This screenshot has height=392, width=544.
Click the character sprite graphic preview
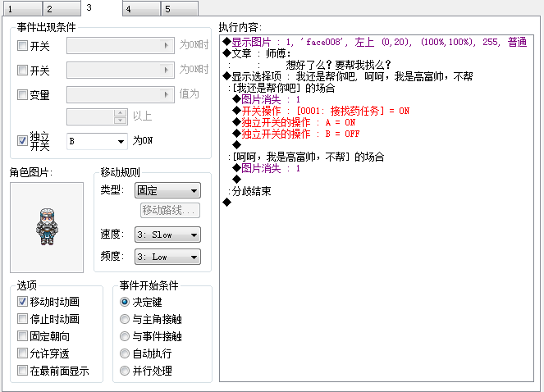(47, 227)
